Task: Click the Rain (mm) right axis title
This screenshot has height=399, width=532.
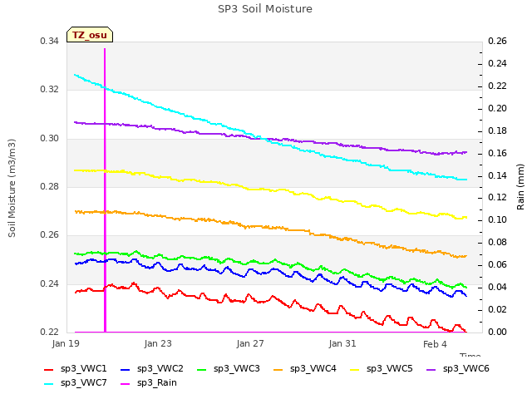Action: tap(520, 187)
